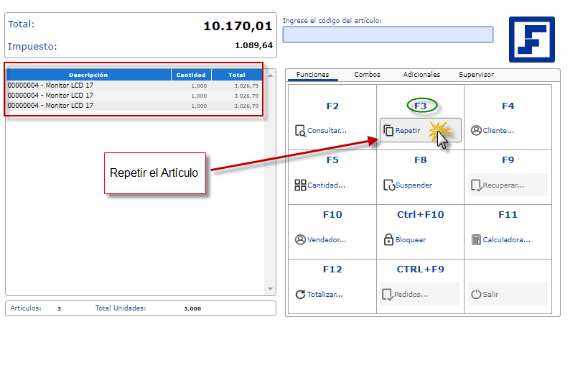The image size is (588, 368).
Task: Switch to the Combos tab
Action: [367, 74]
